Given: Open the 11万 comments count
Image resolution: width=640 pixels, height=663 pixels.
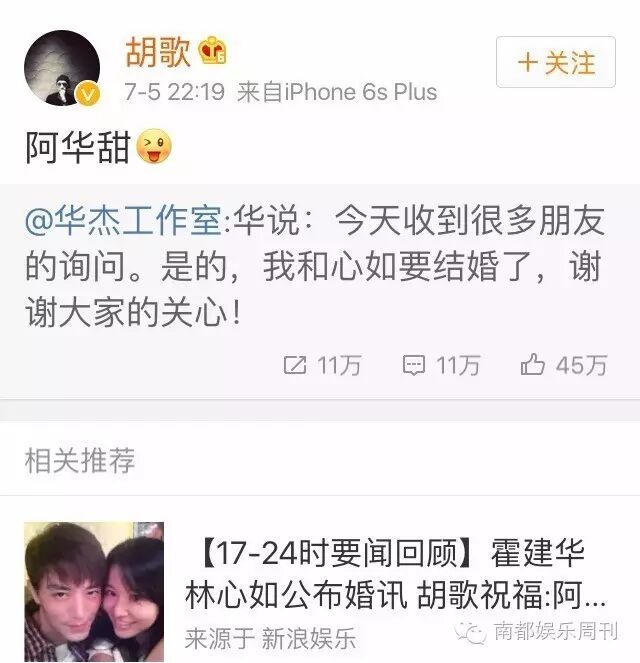Looking at the screenshot, I should 458,365.
